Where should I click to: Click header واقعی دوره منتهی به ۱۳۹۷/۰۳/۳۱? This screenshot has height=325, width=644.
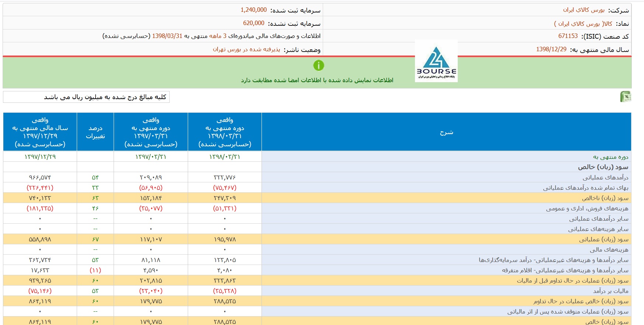151,132
